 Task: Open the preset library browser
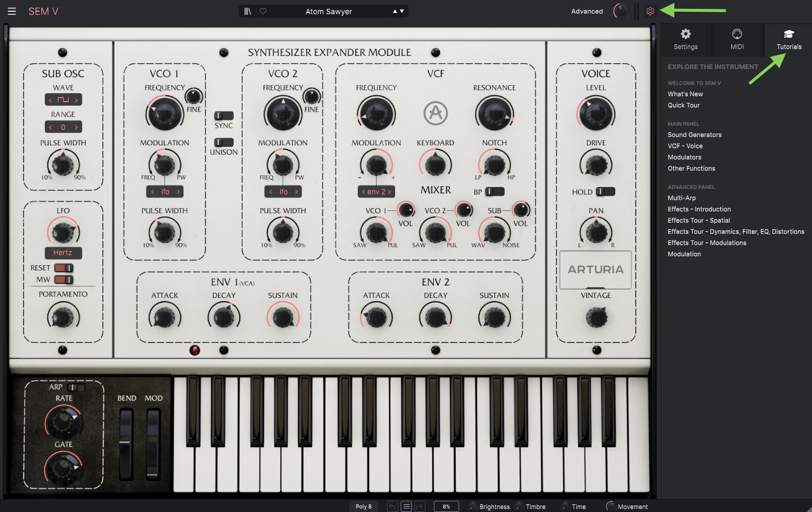(x=248, y=11)
